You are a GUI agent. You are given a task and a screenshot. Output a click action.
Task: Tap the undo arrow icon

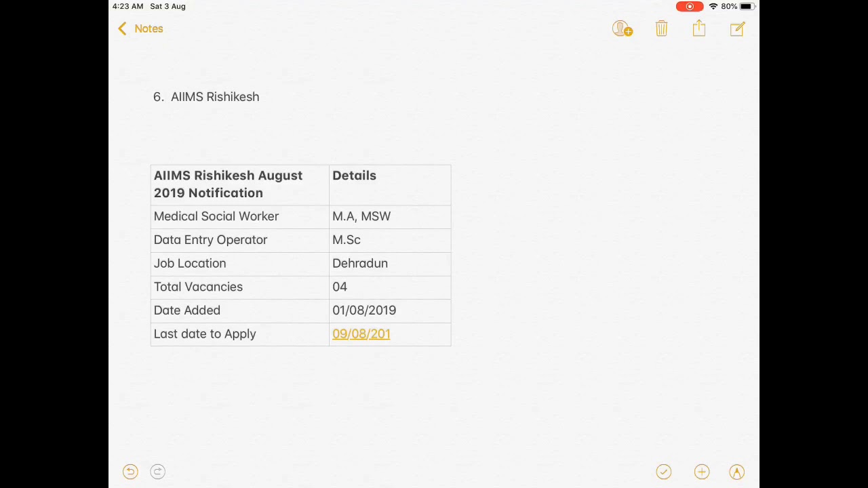pos(130,472)
